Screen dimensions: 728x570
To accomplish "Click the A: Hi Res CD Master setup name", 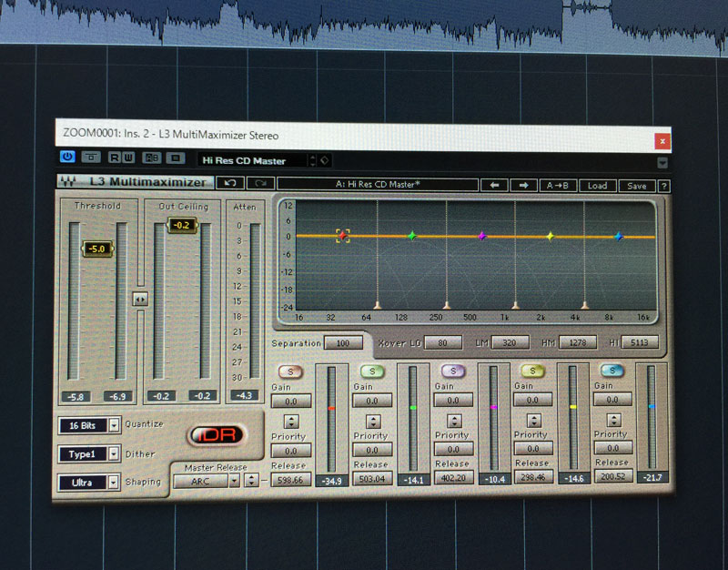I will tap(378, 185).
